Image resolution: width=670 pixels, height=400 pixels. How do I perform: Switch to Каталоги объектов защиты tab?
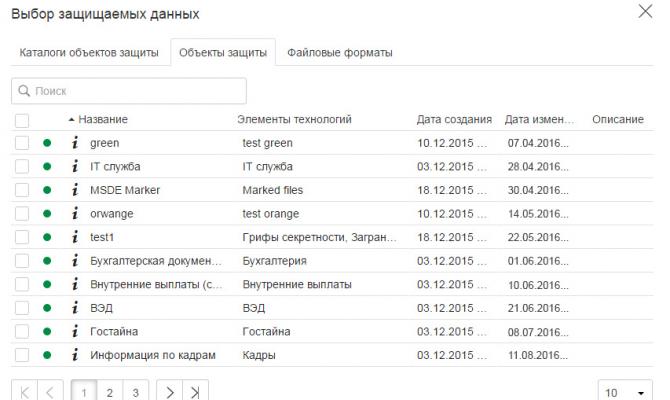pyautogui.click(x=90, y=53)
